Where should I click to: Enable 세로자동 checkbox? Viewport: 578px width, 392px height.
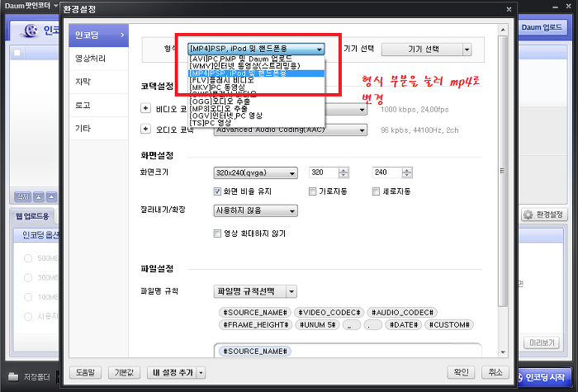(x=376, y=191)
